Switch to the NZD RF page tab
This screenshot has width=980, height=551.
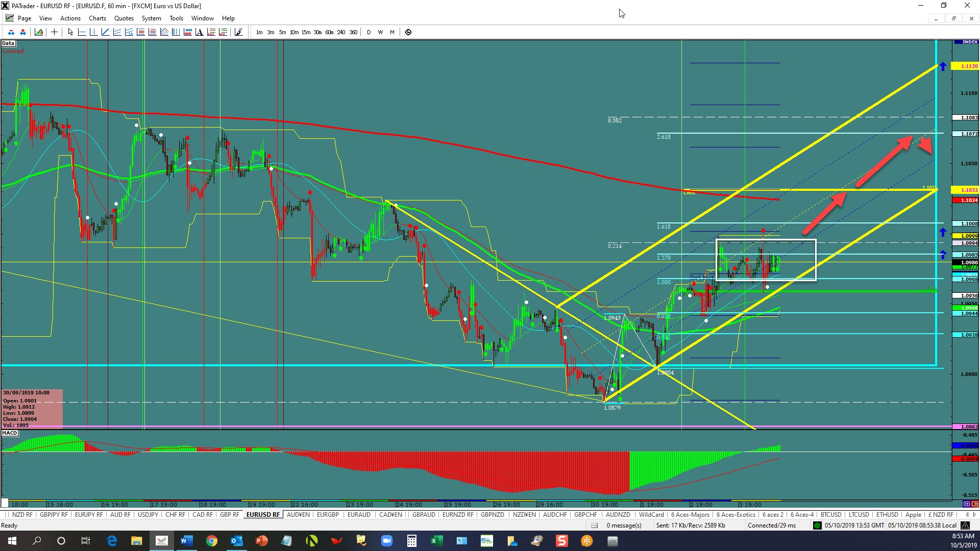[22, 515]
